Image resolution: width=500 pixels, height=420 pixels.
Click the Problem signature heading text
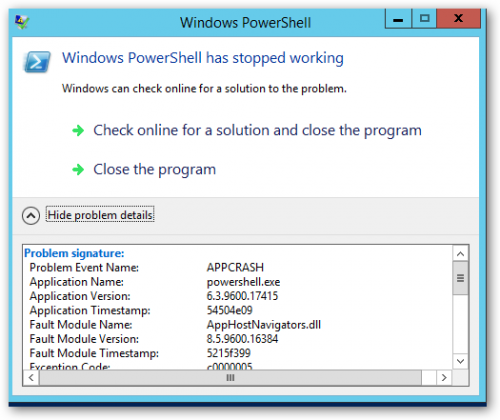[74, 253]
